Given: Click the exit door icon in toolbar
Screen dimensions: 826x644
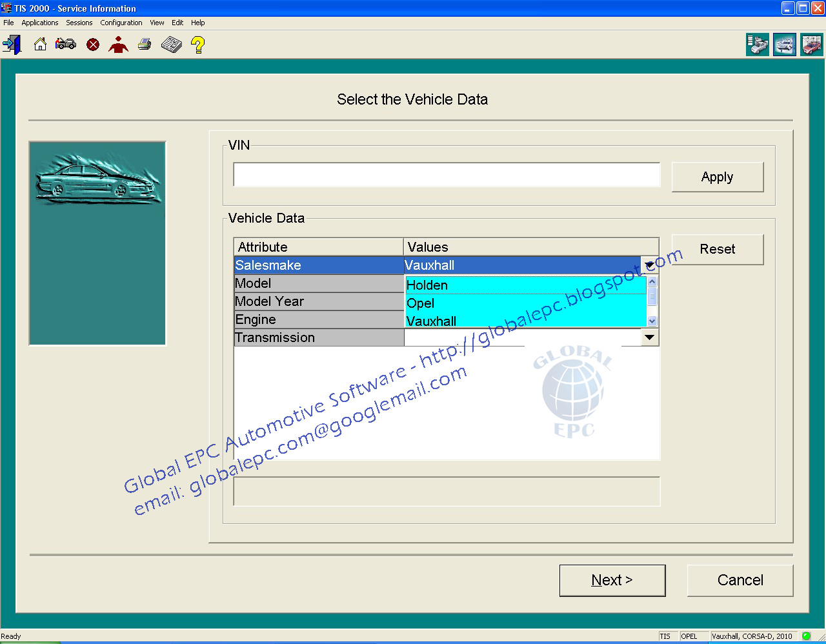Looking at the screenshot, I should (x=12, y=45).
